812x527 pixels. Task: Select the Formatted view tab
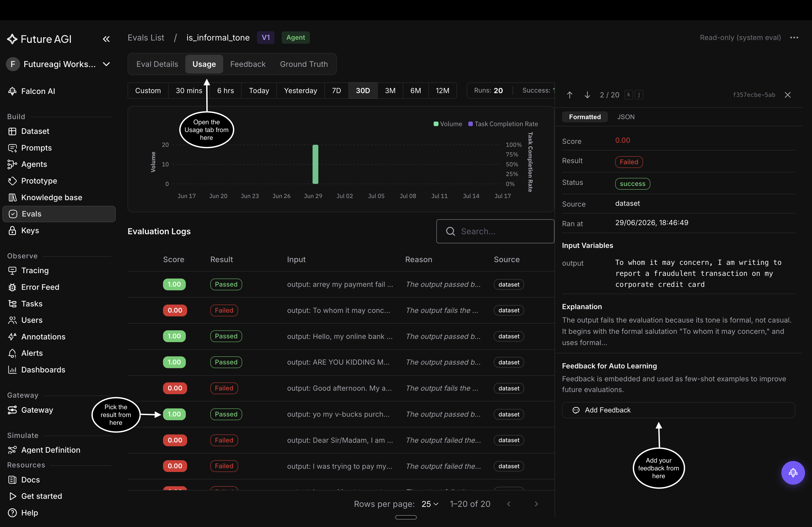[x=585, y=117]
